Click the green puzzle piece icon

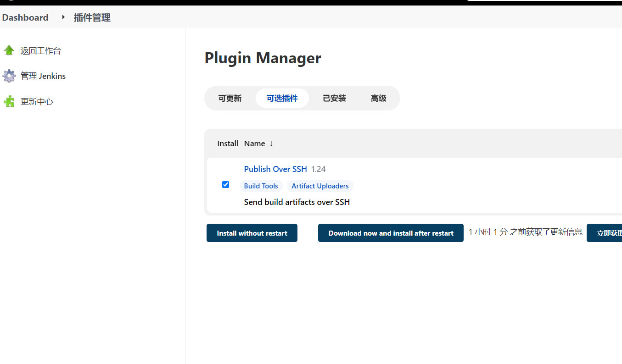point(9,101)
